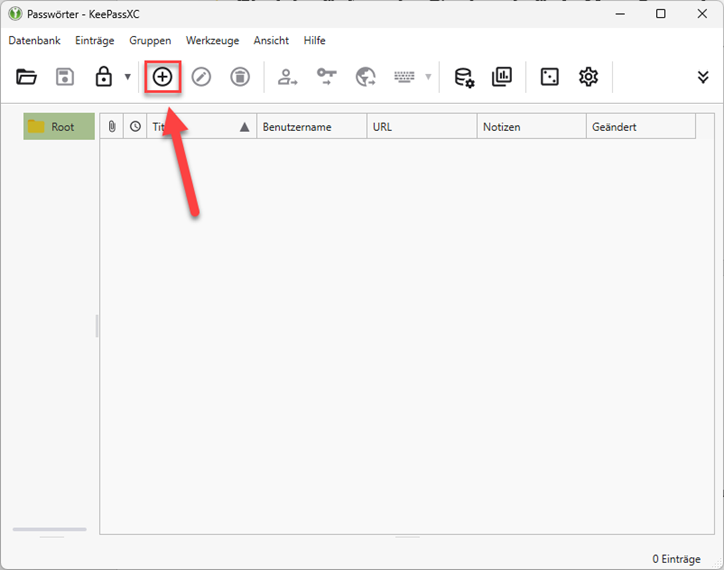Open database settings icon
The width and height of the screenshot is (724, 570).
[464, 77]
